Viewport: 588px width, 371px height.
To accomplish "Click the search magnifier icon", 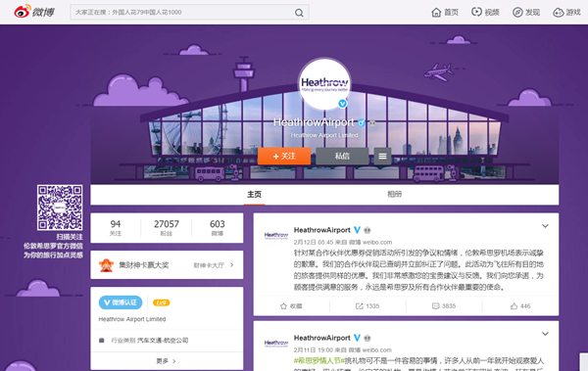I will [299, 13].
